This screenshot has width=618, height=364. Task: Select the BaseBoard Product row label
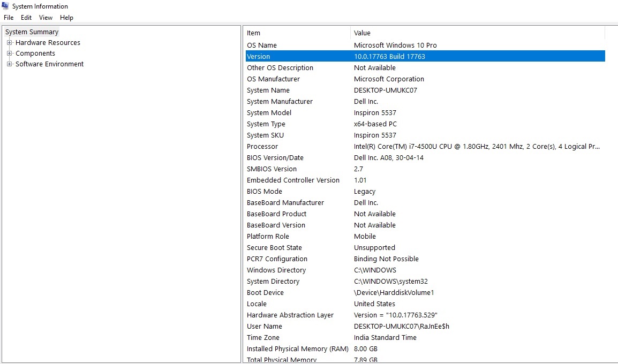click(x=276, y=214)
